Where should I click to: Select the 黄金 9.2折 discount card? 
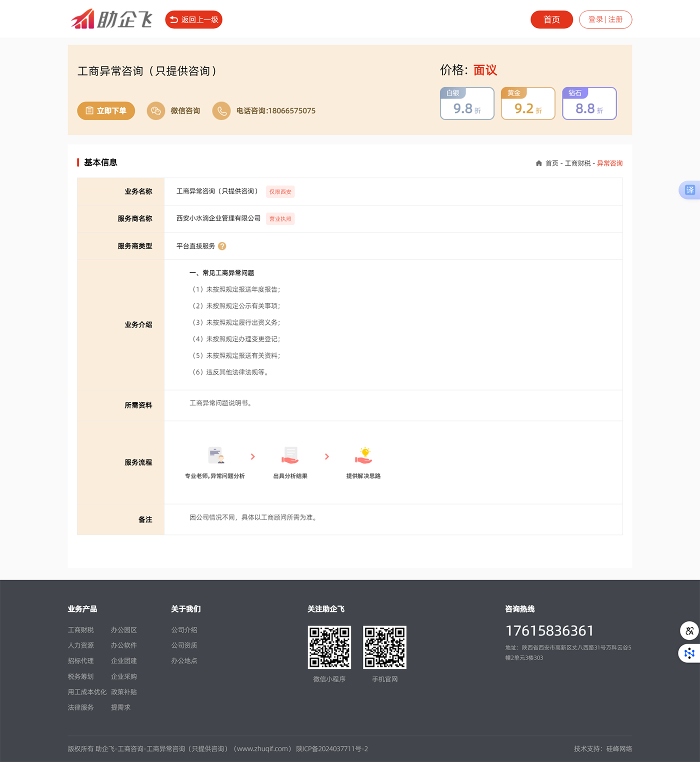click(x=528, y=104)
